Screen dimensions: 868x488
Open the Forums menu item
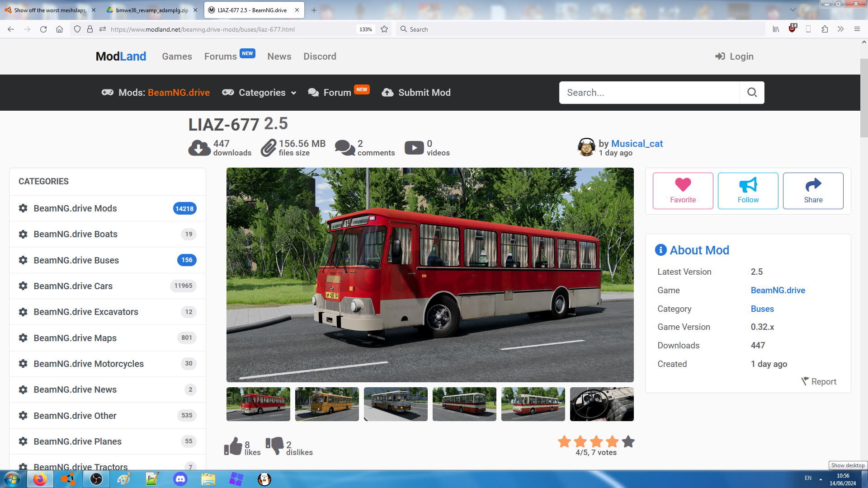[221, 56]
